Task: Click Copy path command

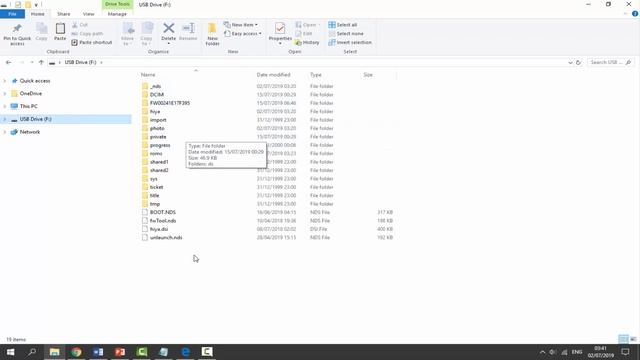Action: (x=87, y=33)
